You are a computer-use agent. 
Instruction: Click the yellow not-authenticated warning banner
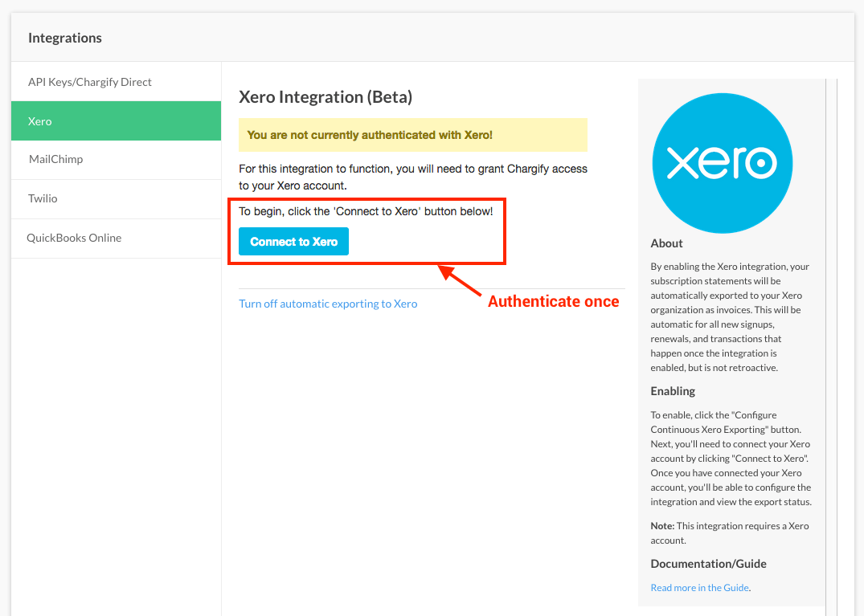click(412, 135)
